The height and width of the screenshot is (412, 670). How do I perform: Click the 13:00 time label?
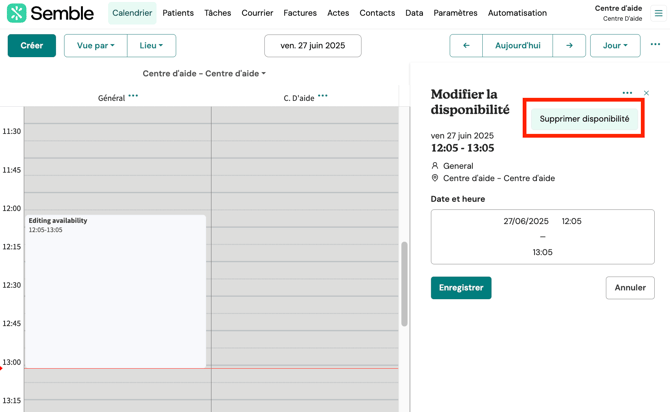point(12,362)
